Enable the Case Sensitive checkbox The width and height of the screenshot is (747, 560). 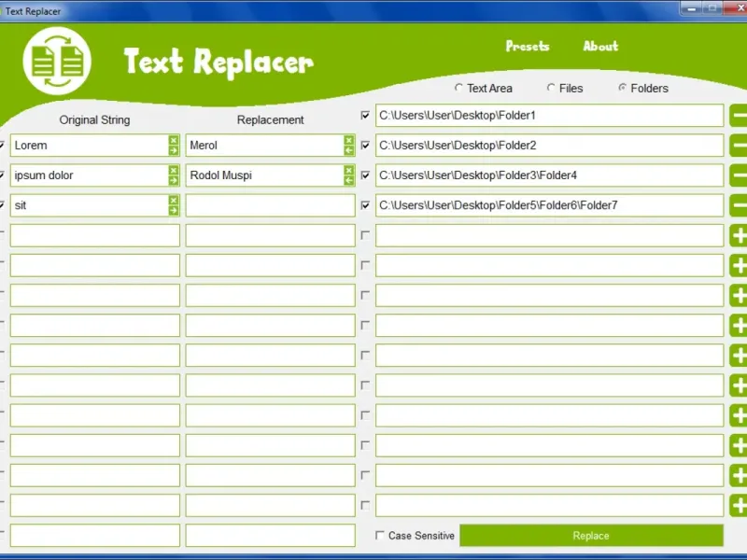tap(380, 535)
